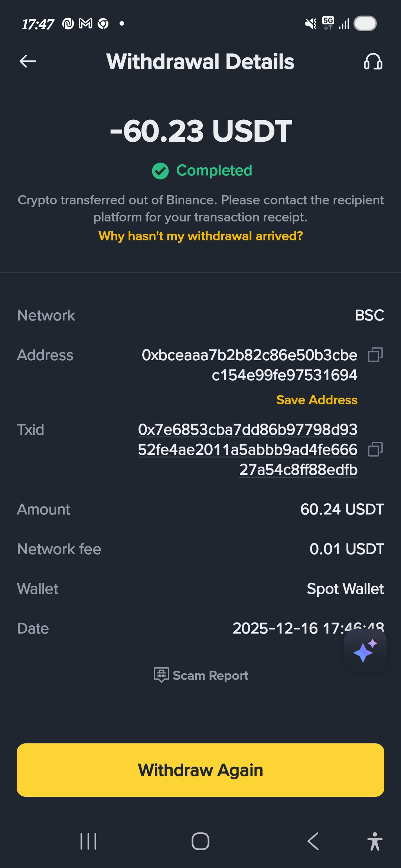Open the accessibility shortcut icon
This screenshot has width=401, height=868.
pos(375,841)
